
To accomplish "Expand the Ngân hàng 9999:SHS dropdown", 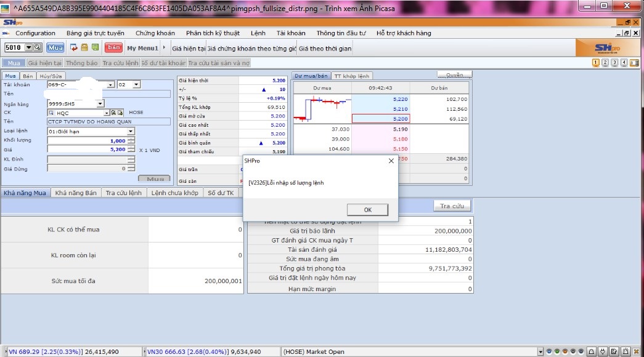I will 100,103.
